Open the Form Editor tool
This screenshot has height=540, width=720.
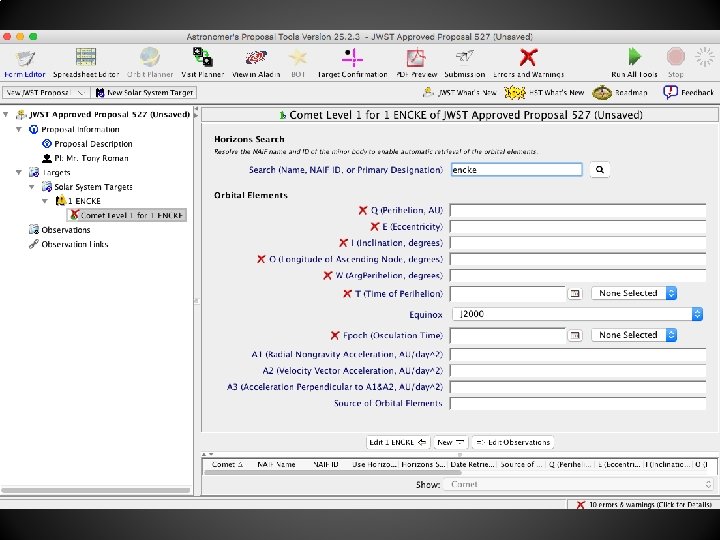click(x=25, y=63)
